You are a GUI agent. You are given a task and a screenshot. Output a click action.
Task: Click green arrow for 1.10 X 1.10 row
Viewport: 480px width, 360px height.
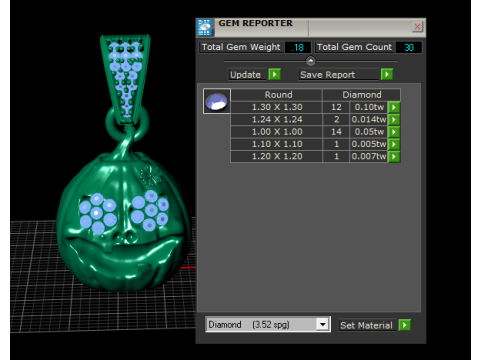pyautogui.click(x=394, y=144)
